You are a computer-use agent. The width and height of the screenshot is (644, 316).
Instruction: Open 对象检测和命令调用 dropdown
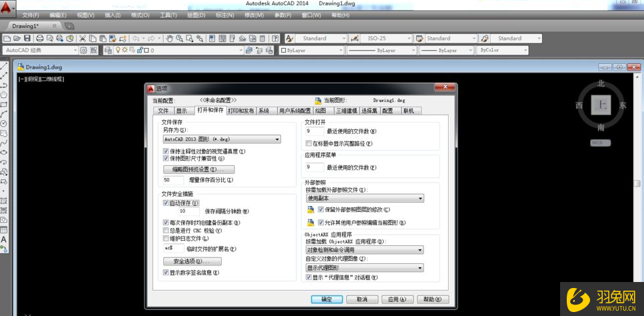tap(365, 250)
